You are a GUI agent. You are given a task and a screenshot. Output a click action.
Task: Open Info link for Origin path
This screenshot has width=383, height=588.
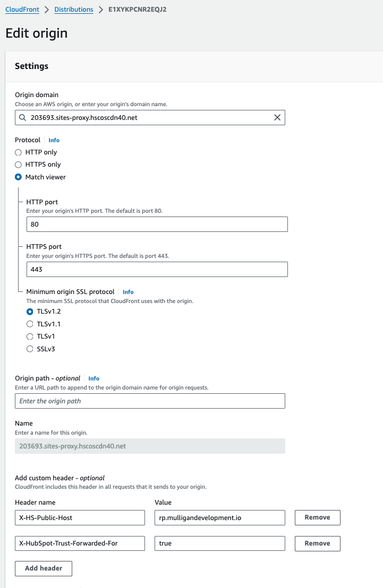(93, 378)
